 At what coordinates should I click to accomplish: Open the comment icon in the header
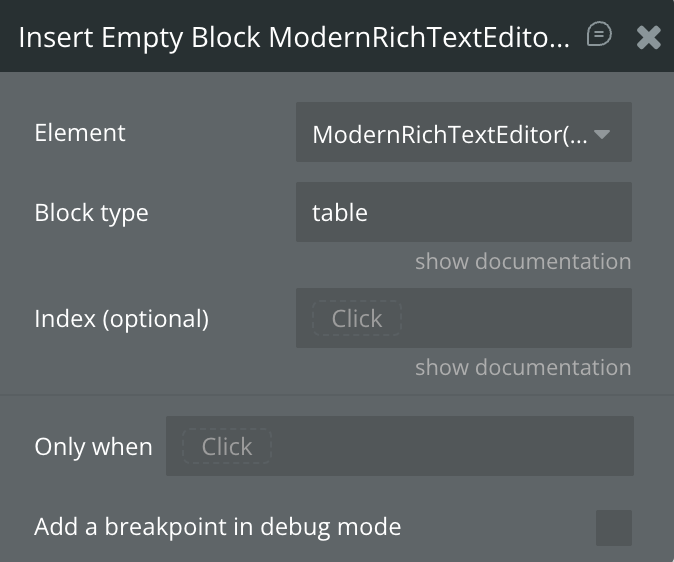point(599,35)
